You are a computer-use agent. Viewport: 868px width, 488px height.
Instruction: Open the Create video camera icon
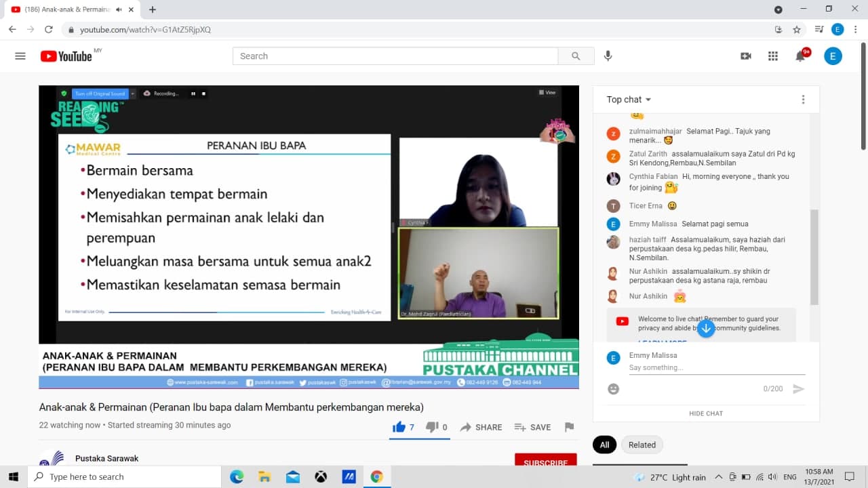pos(746,56)
